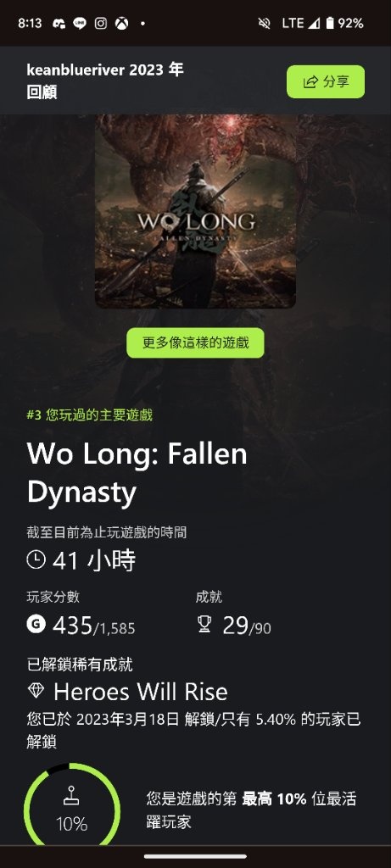Tap the Xbox notification icon in status bar
Image resolution: width=391 pixels, height=868 pixels.
pyautogui.click(x=121, y=23)
